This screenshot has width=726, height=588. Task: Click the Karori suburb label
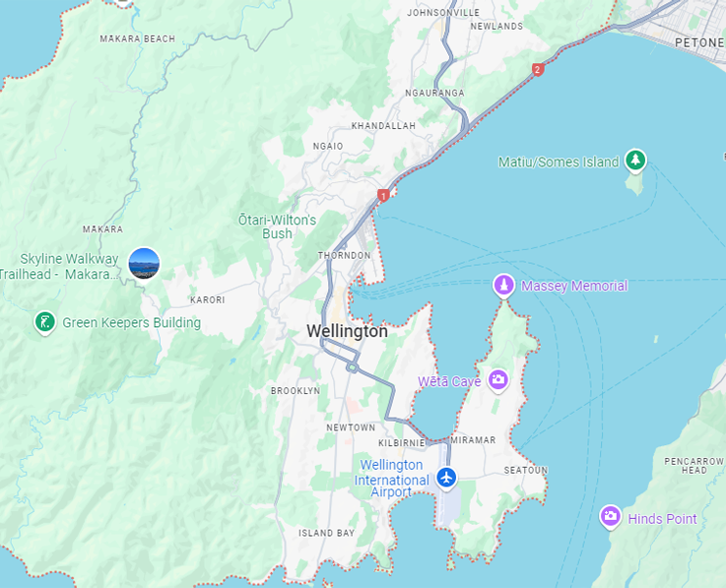208,300
